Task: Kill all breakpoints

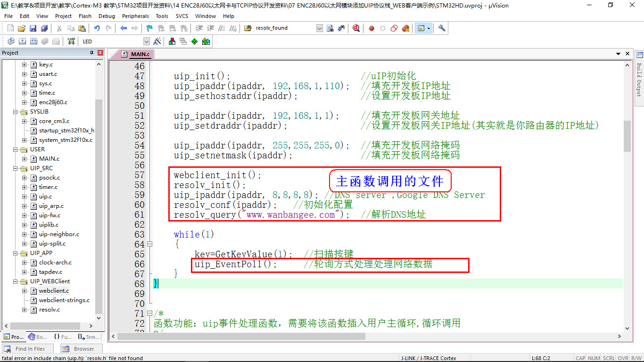Action: 405,28
